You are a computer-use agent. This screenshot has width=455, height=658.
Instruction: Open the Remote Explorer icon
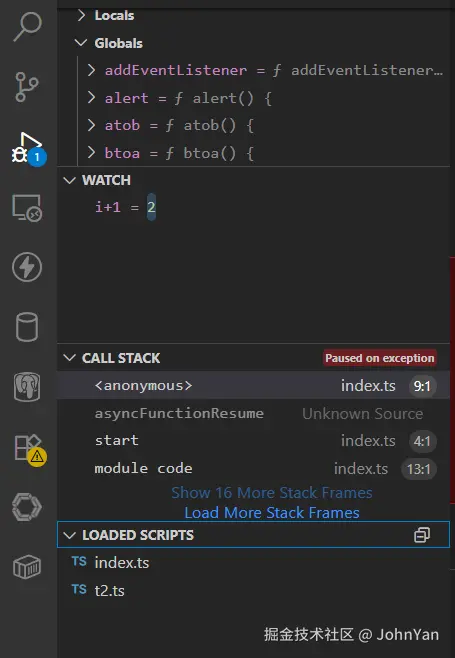pyautogui.click(x=27, y=208)
